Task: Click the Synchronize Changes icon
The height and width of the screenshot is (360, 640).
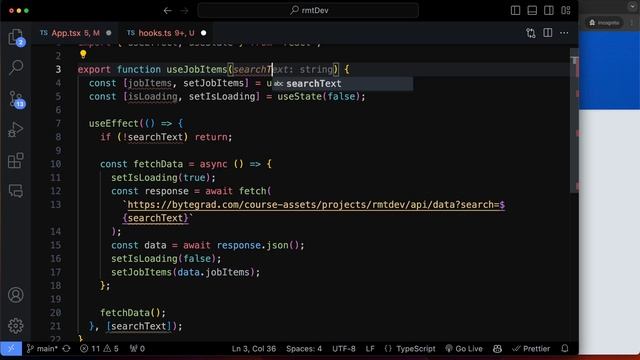Action: 67,349
